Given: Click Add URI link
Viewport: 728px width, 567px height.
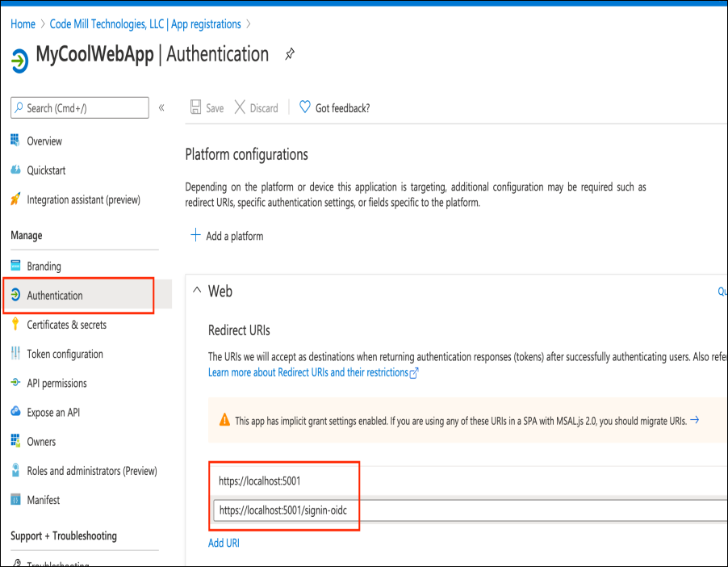Looking at the screenshot, I should 224,543.
